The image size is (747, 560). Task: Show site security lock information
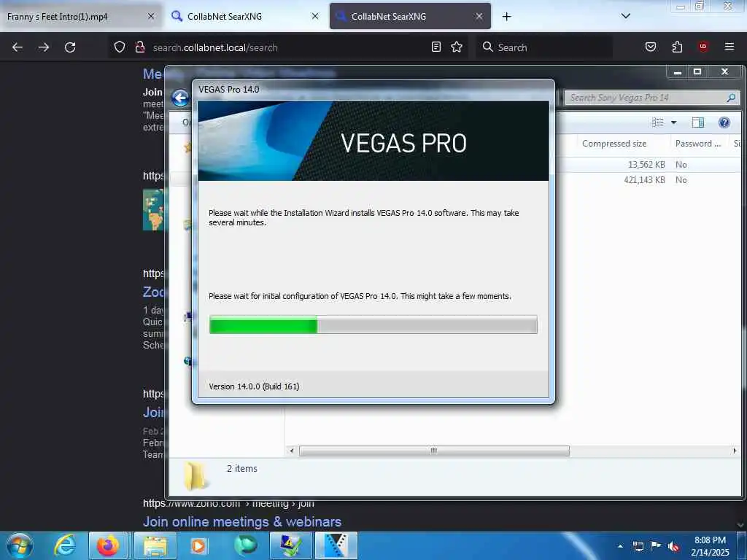coord(139,47)
